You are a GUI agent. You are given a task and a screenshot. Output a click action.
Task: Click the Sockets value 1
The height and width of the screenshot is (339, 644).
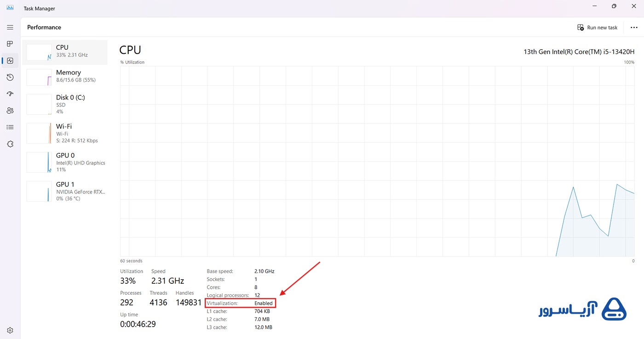click(256, 280)
